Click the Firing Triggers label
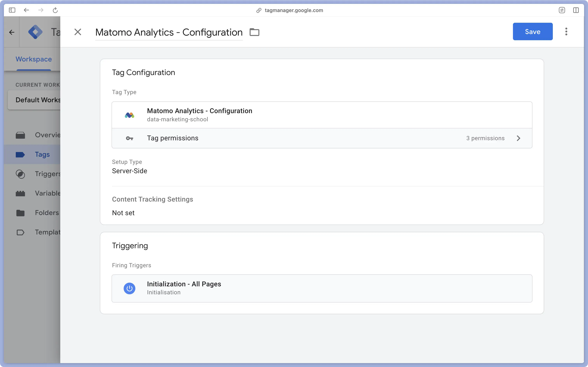The width and height of the screenshot is (588, 367). point(132,265)
